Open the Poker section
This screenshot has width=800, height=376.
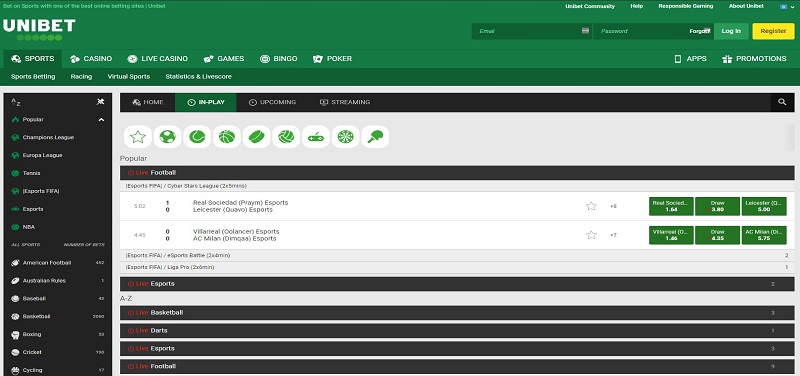332,59
